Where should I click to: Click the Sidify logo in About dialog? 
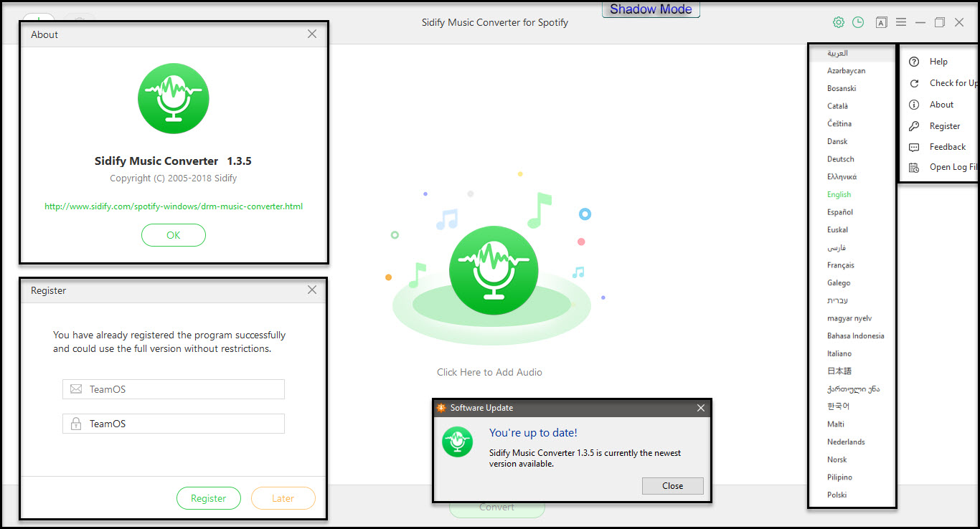174,98
